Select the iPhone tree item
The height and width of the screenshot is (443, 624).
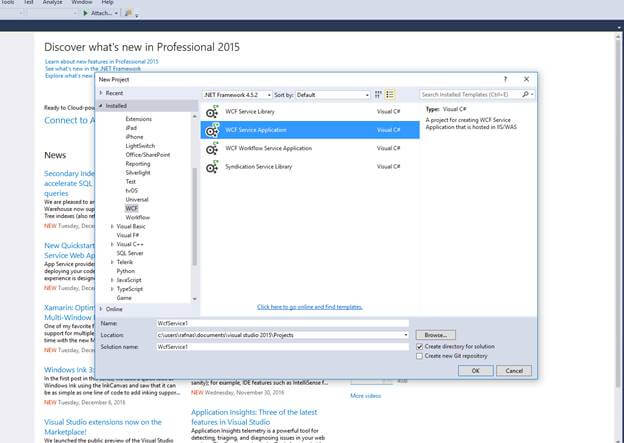pyautogui.click(x=134, y=137)
